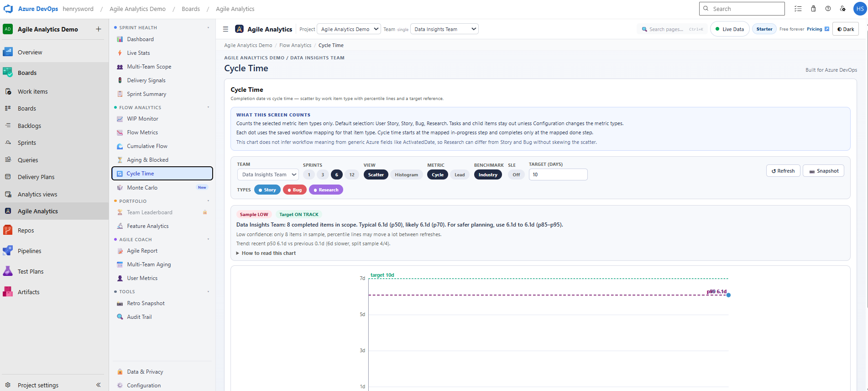Open the Project settings gear icon
868x391 pixels.
[8, 385]
